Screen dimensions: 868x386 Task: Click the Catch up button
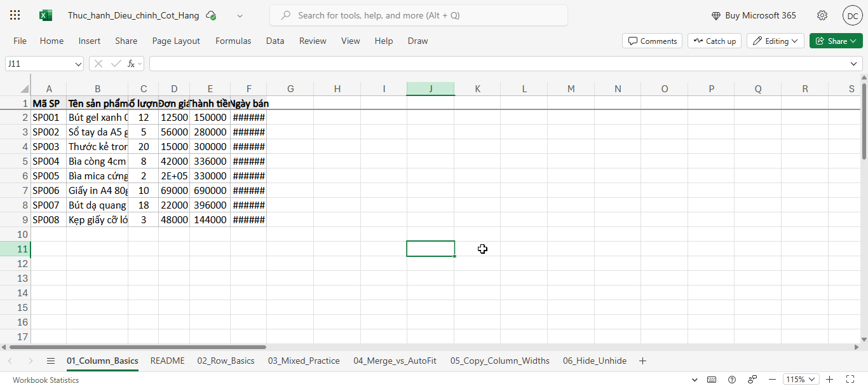click(715, 41)
